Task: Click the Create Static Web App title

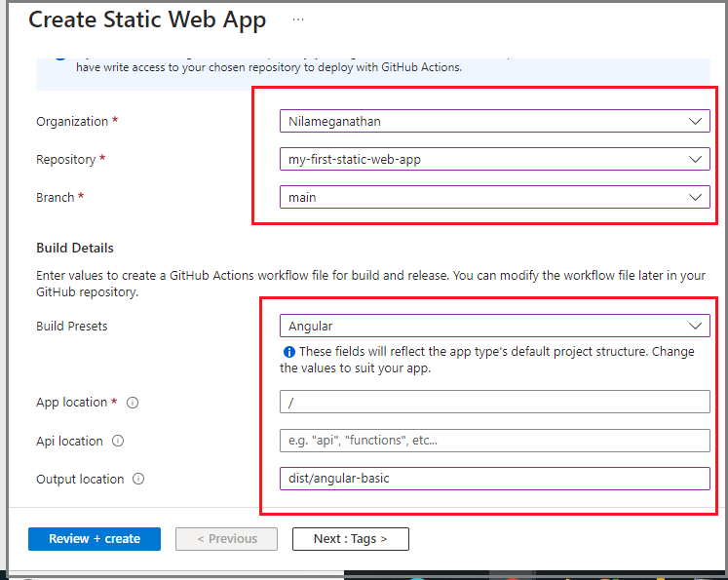Action: coord(147,19)
